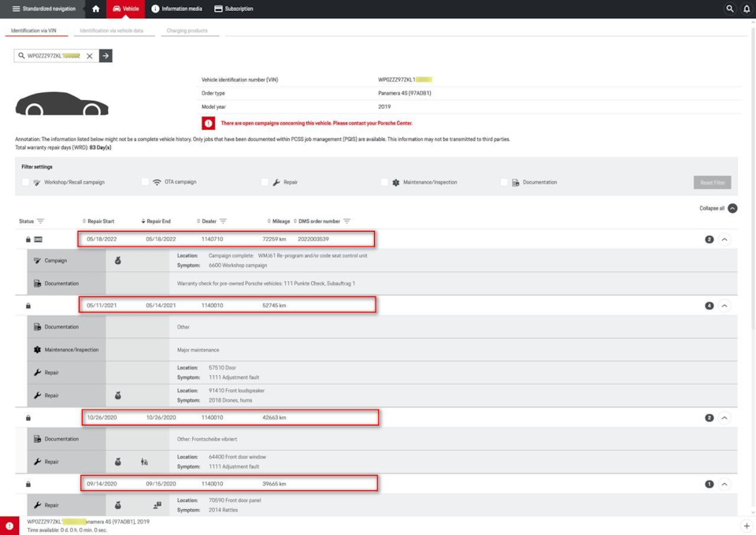The width and height of the screenshot is (756, 535).
Task: Click money bag icon of Front door window repair
Action: (x=117, y=462)
